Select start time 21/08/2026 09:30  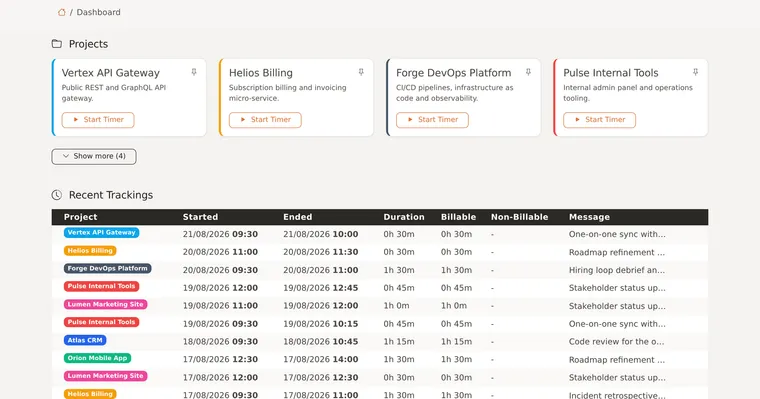(x=220, y=234)
